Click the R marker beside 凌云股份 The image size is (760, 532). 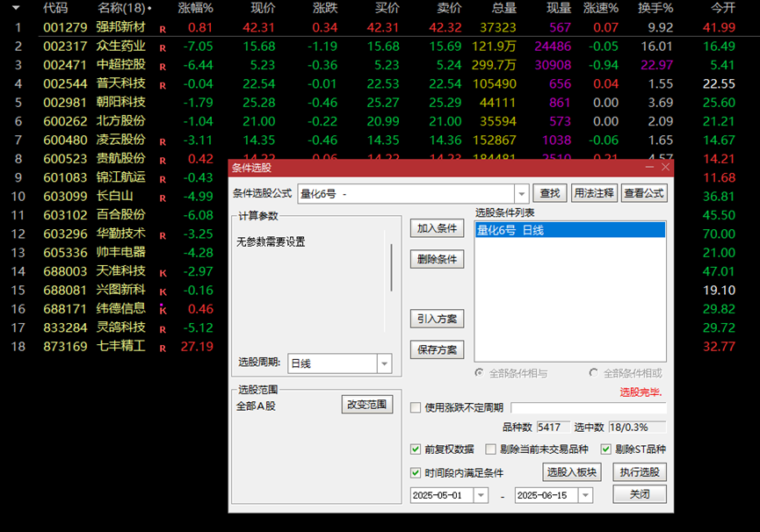tap(162, 141)
